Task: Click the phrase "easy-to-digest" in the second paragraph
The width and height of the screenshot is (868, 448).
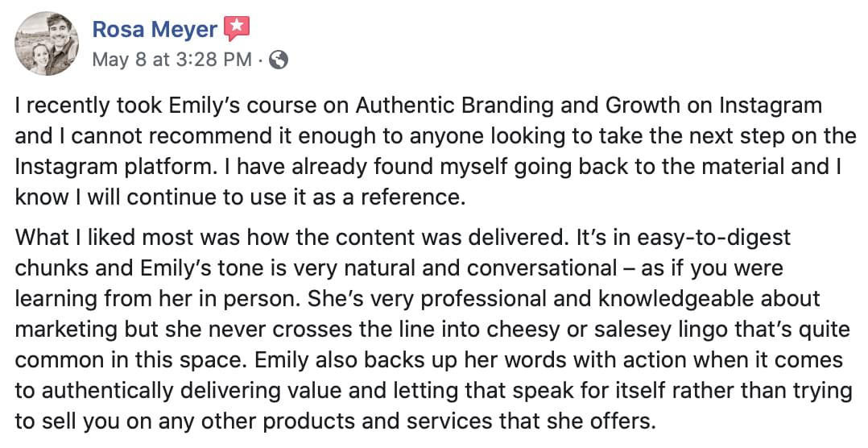Action: click(714, 238)
